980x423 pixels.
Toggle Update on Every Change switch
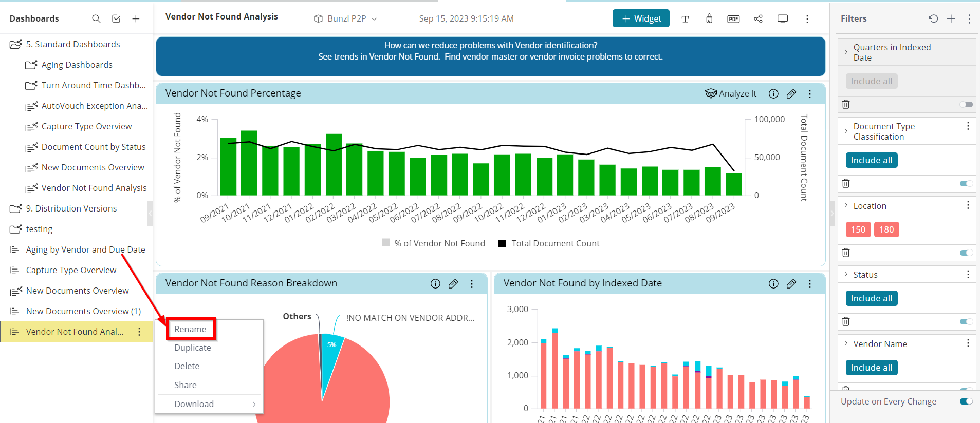click(x=966, y=401)
